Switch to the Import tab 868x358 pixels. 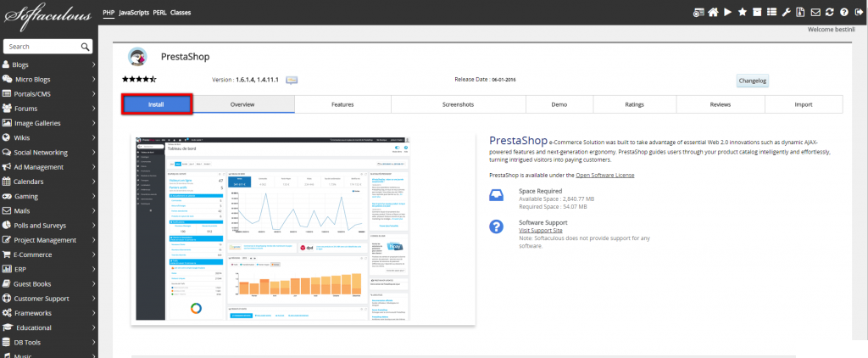click(x=804, y=104)
